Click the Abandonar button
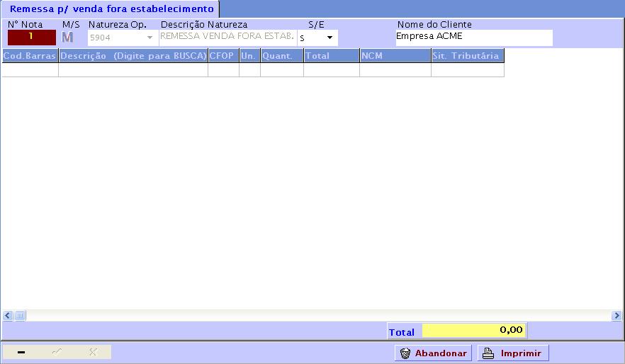 (x=433, y=353)
